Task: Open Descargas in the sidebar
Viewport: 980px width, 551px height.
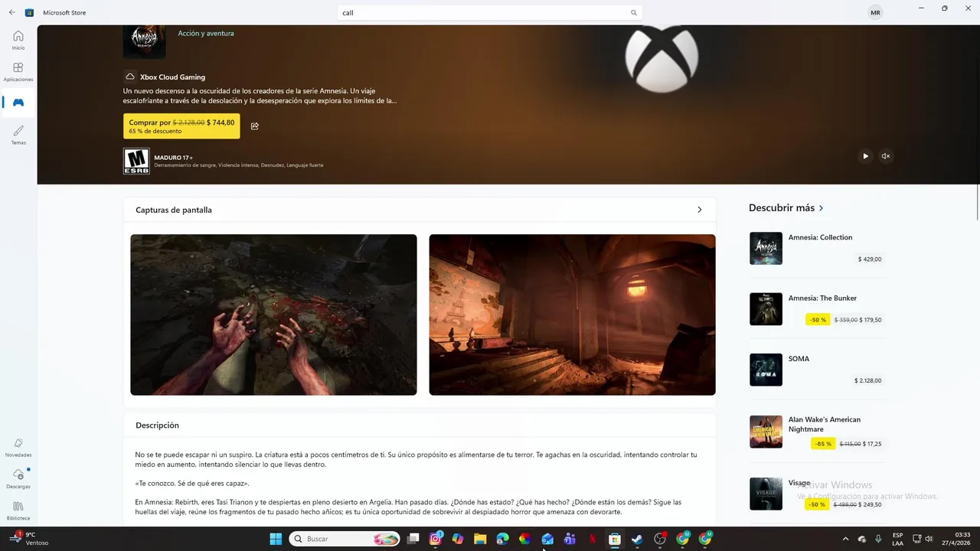Action: pos(18,479)
